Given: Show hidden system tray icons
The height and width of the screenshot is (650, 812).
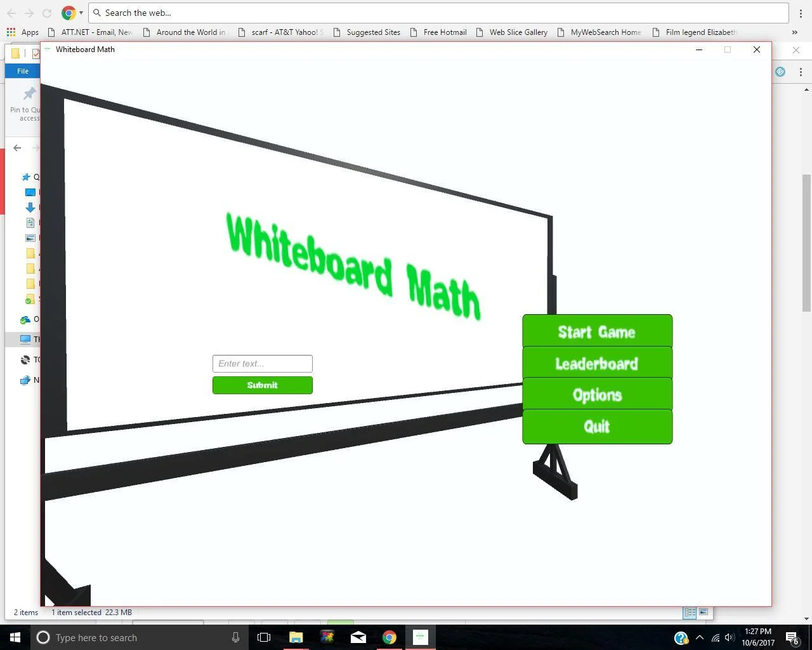Looking at the screenshot, I should click(700, 637).
